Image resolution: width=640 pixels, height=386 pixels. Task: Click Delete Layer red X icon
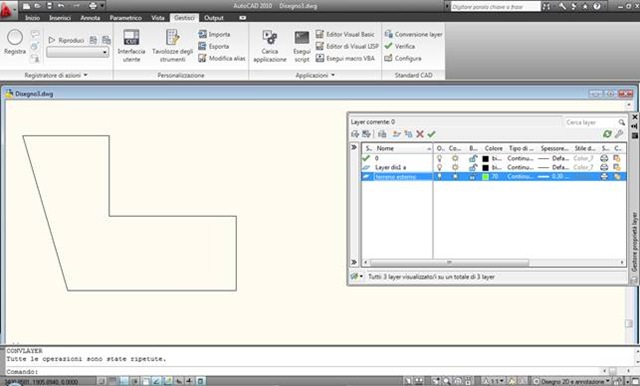pyautogui.click(x=420, y=134)
